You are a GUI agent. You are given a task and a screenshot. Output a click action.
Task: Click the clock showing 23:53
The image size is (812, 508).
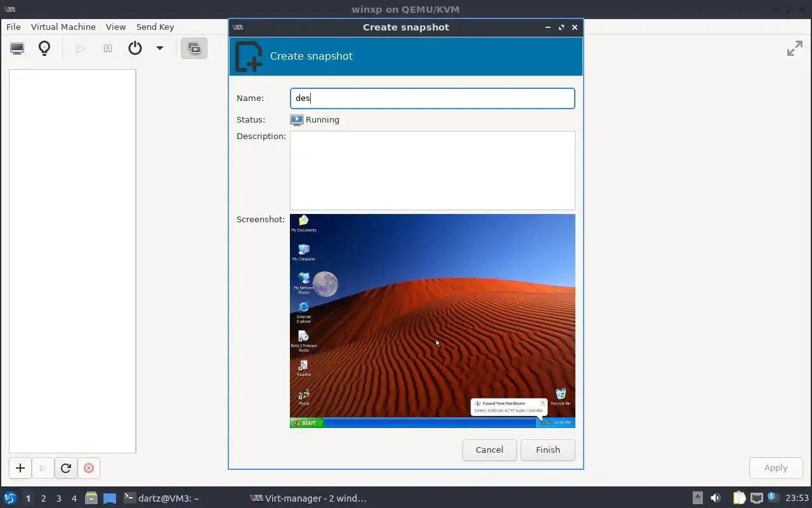[797, 498]
